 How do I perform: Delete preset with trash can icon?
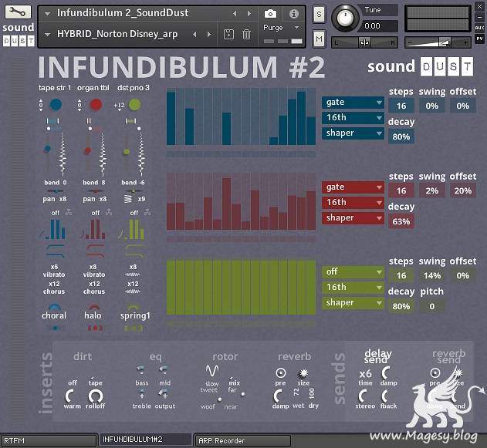pos(246,34)
